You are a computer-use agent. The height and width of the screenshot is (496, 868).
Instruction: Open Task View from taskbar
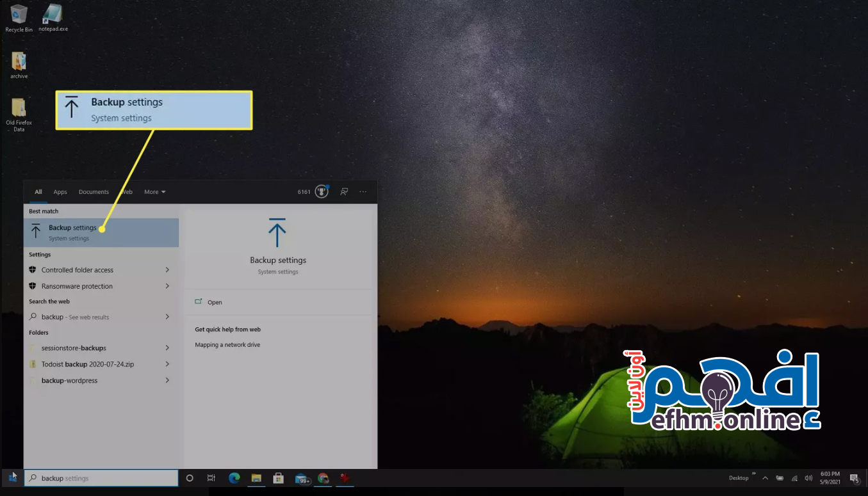tap(211, 478)
